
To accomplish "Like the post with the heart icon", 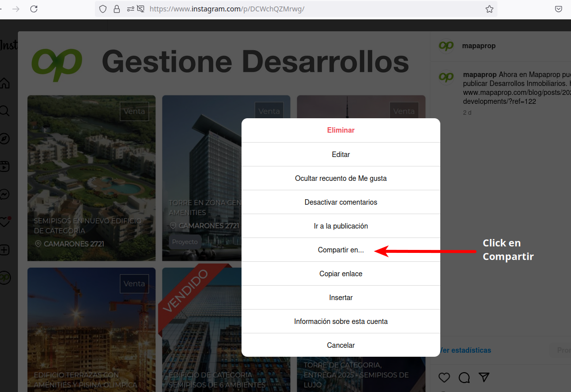I will coord(444,378).
